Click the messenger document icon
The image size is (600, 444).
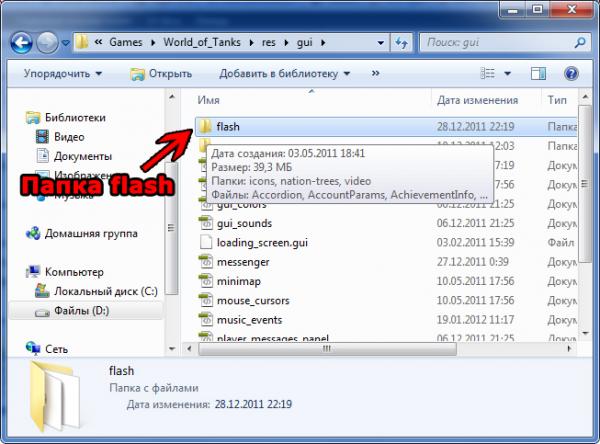click(x=206, y=262)
